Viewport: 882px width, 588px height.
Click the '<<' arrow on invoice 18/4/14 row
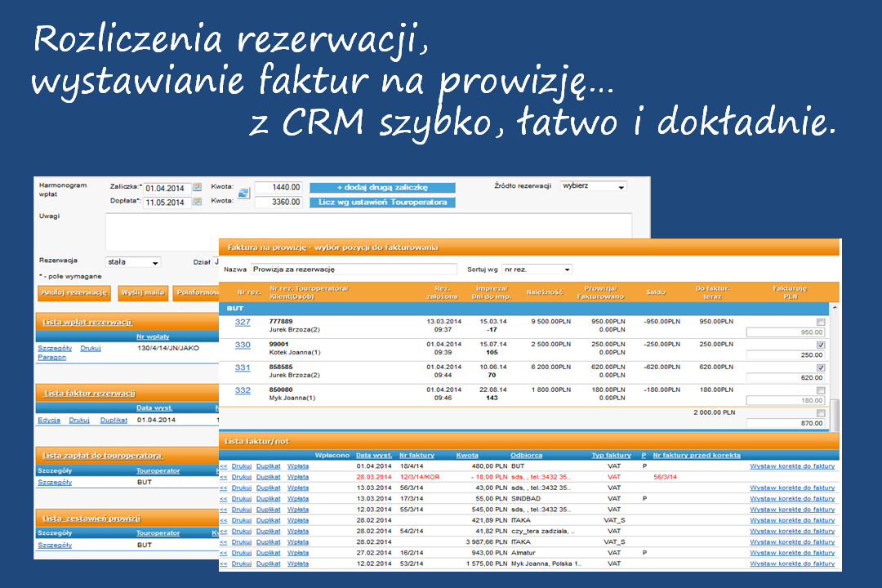tap(223, 466)
